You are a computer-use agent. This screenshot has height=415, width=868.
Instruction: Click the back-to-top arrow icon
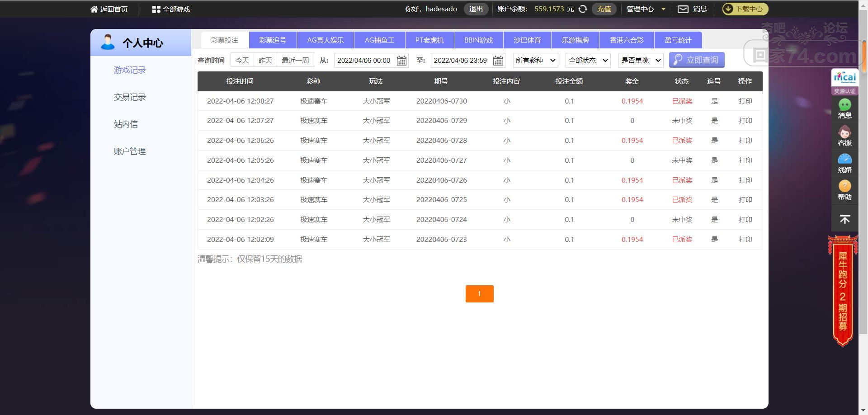844,220
